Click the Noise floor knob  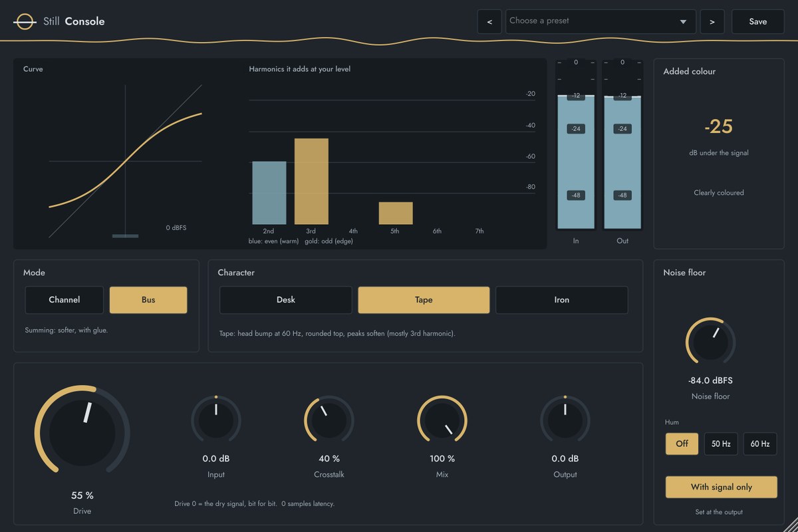click(710, 342)
